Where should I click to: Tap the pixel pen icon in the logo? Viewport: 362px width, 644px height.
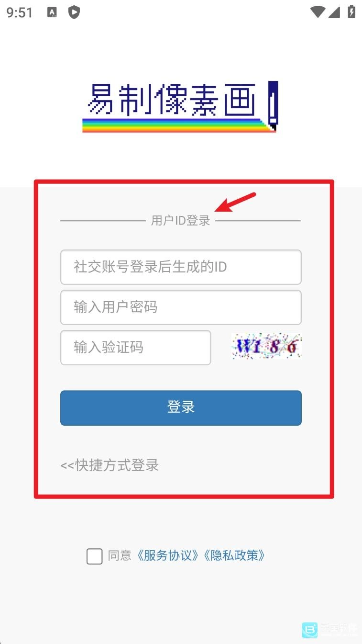273,105
